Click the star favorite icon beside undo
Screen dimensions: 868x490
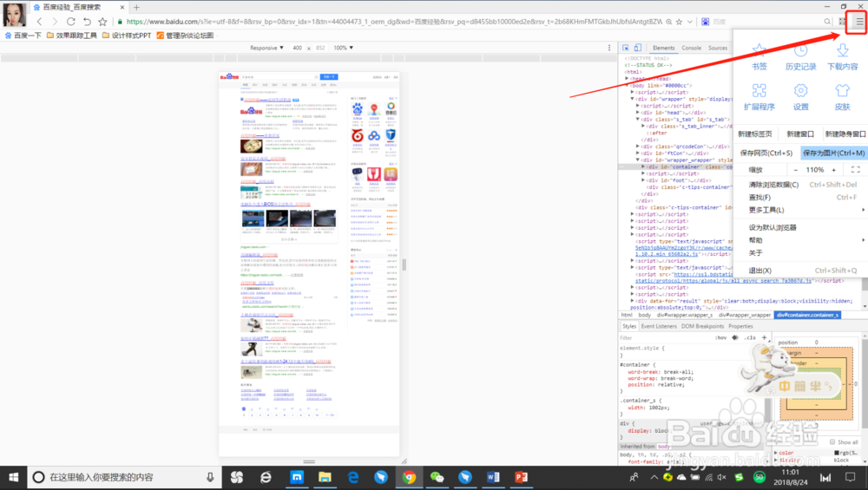102,22
